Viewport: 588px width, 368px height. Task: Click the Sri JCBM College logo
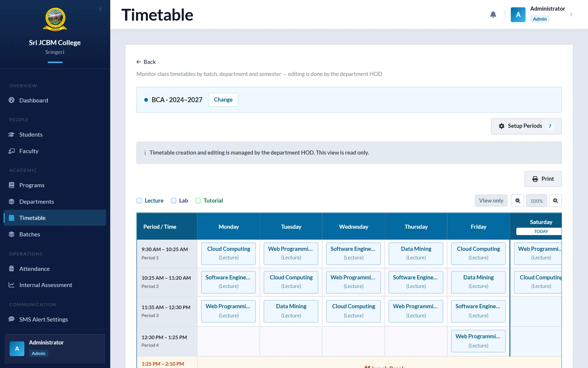pos(55,19)
